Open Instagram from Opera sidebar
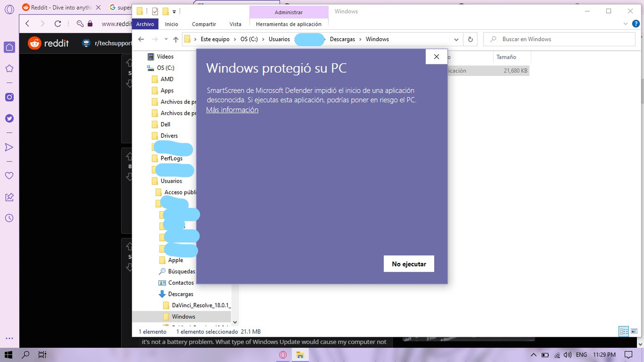The width and height of the screenshot is (644, 362). point(9,97)
